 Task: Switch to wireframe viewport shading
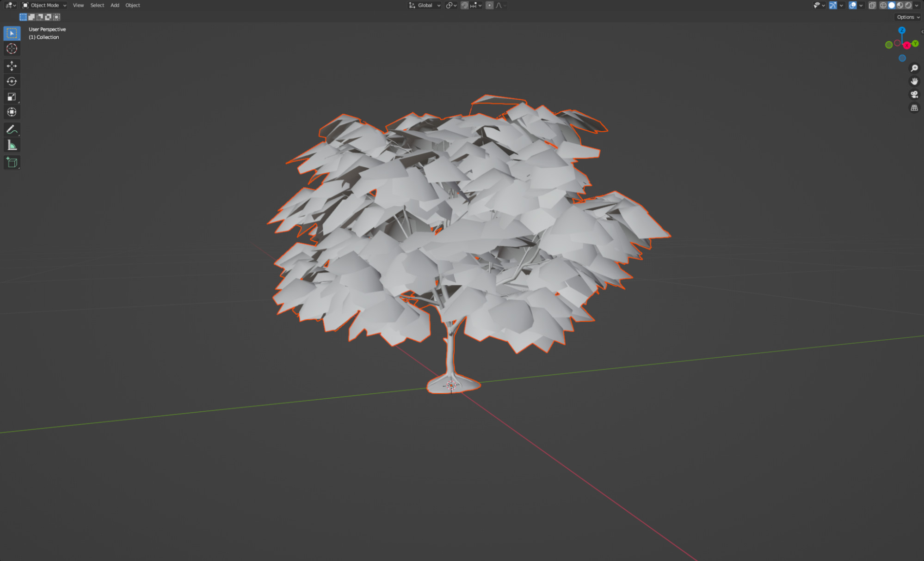[x=883, y=6]
